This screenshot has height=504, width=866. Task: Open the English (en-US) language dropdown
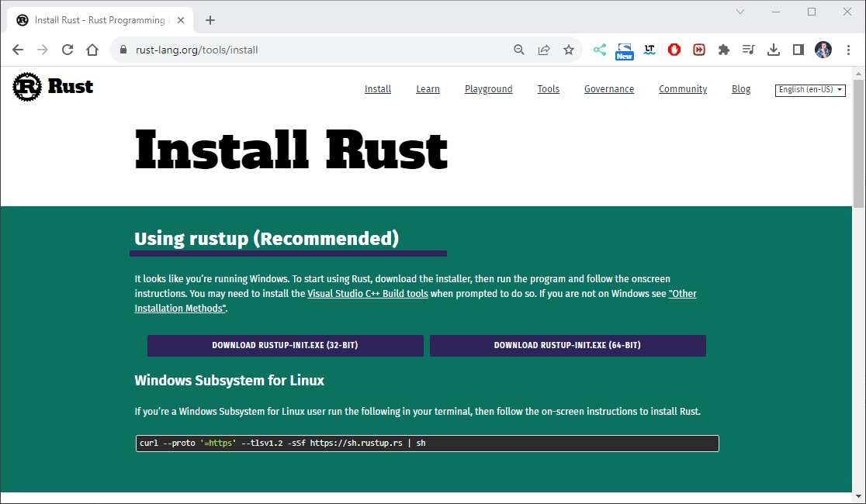(x=810, y=90)
